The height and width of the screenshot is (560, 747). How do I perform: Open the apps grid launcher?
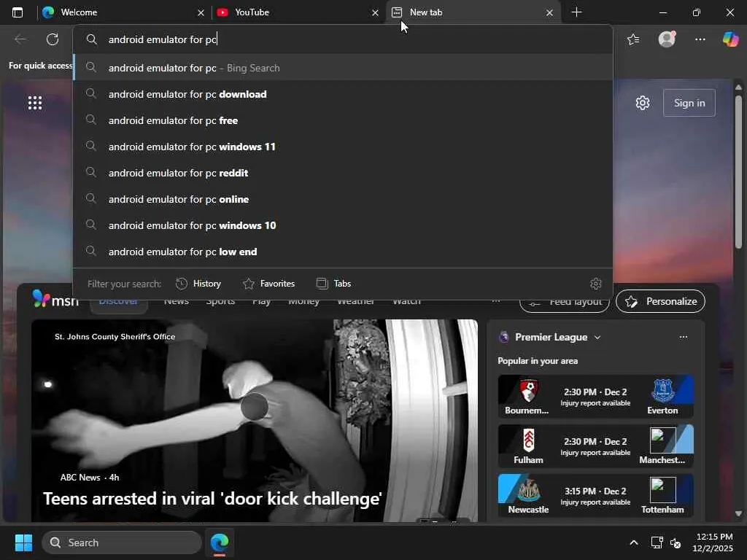[x=35, y=103]
